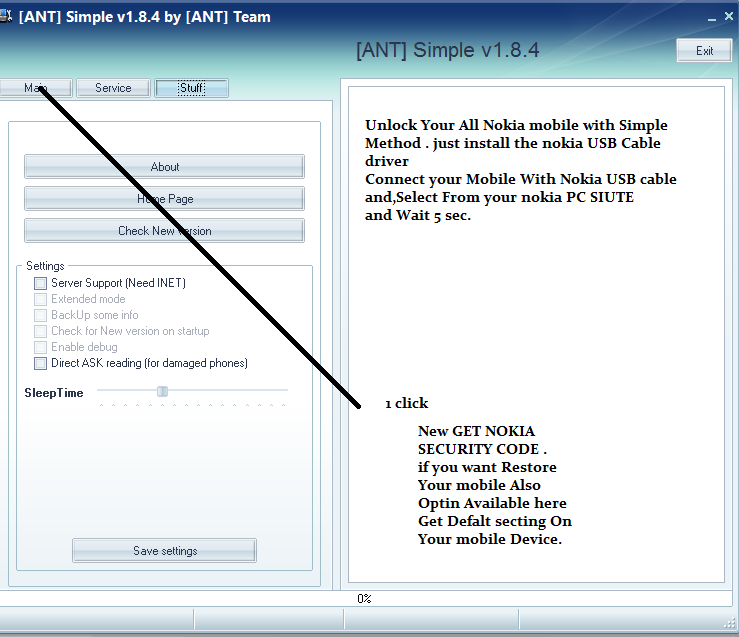Click the application icon in title bar
Screen dimensions: 739x637
pyautogui.click(x=6, y=17)
